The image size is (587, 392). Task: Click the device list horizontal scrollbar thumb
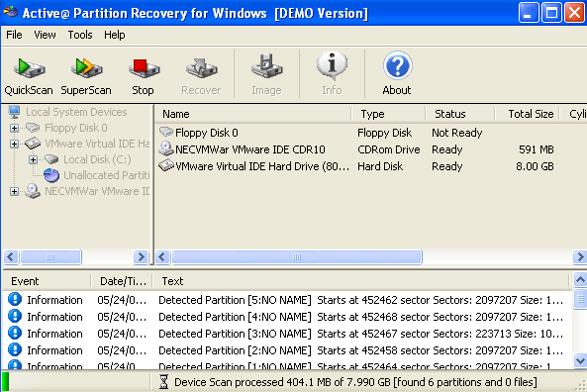[297, 256]
